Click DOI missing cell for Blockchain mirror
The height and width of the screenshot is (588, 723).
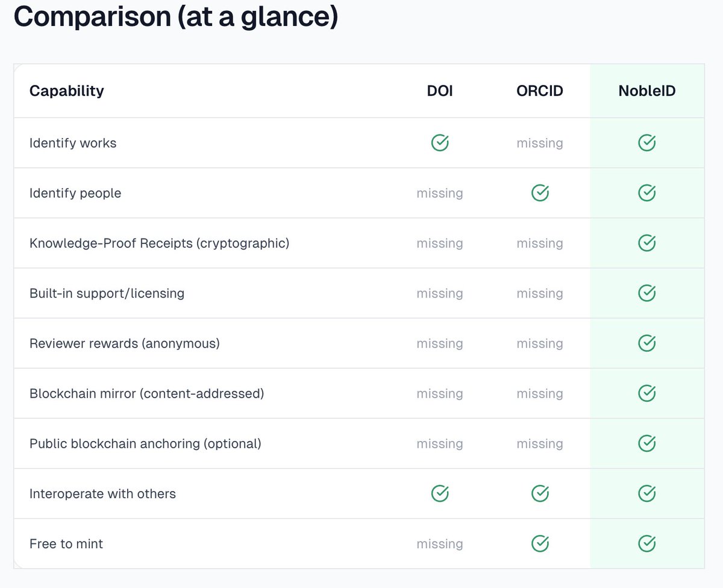pos(440,393)
